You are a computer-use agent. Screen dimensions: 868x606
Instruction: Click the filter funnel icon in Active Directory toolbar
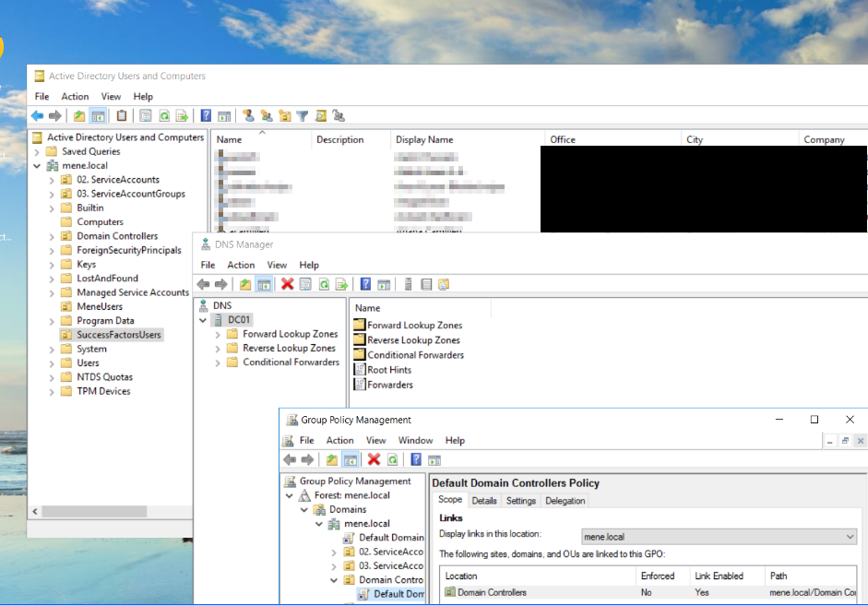pyautogui.click(x=302, y=116)
